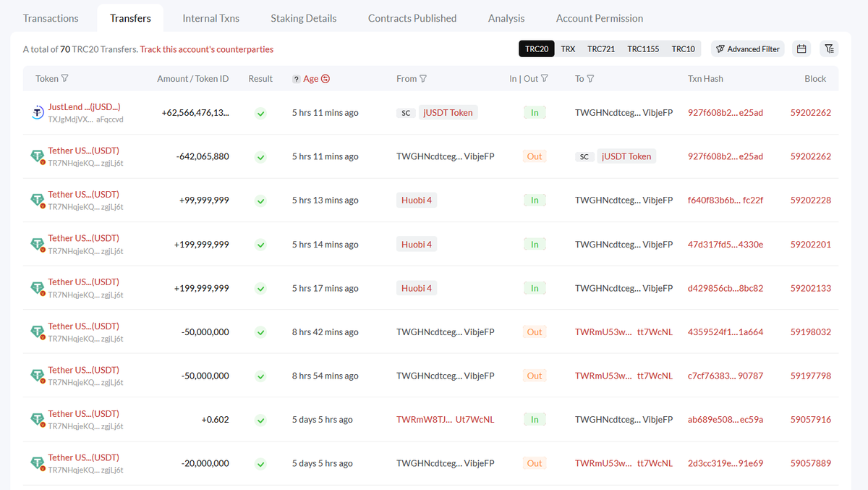Toggle the Age time format icon
The height and width of the screenshot is (490, 868).
pyautogui.click(x=325, y=78)
